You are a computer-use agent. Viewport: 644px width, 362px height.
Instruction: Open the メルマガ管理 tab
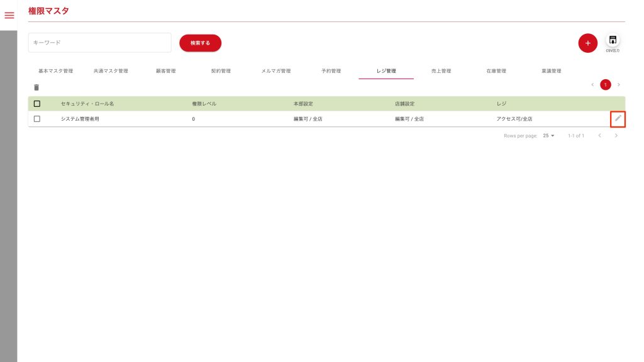[x=275, y=71]
